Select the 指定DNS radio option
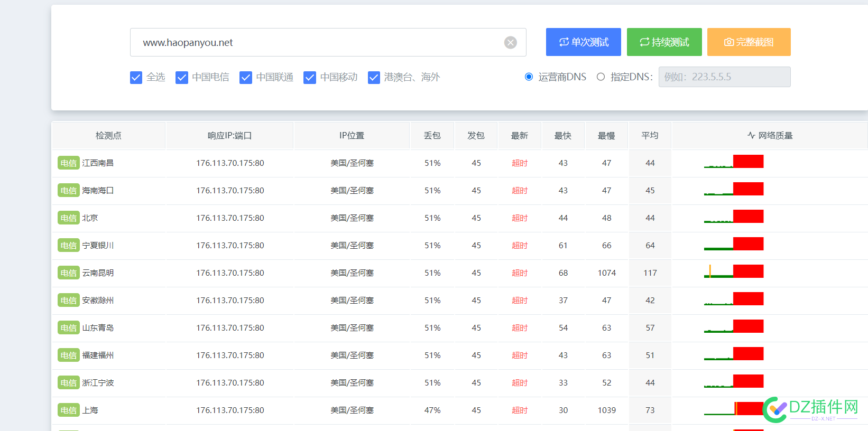This screenshot has width=868, height=431. [601, 77]
